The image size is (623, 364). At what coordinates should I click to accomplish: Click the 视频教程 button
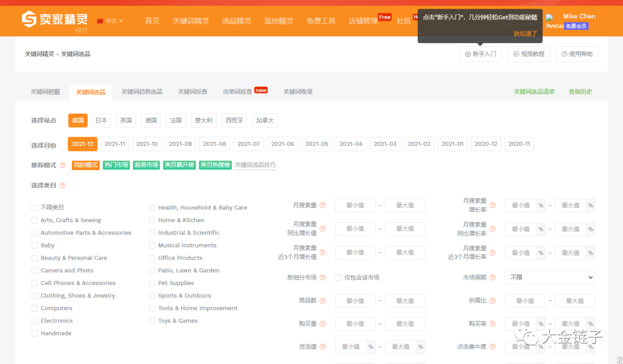(x=528, y=54)
